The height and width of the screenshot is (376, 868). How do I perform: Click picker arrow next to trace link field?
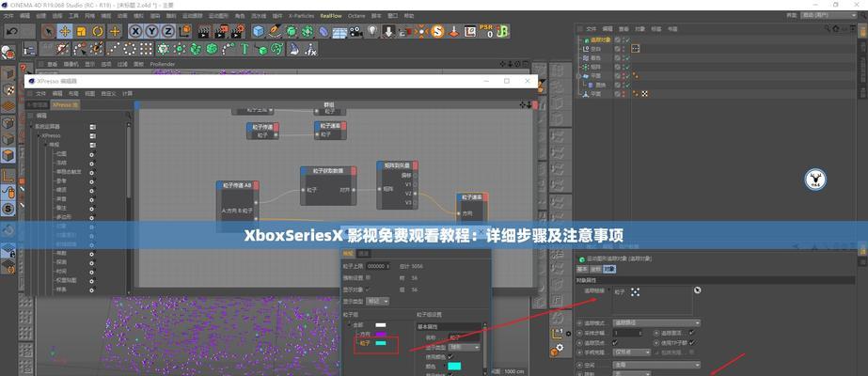[698, 290]
